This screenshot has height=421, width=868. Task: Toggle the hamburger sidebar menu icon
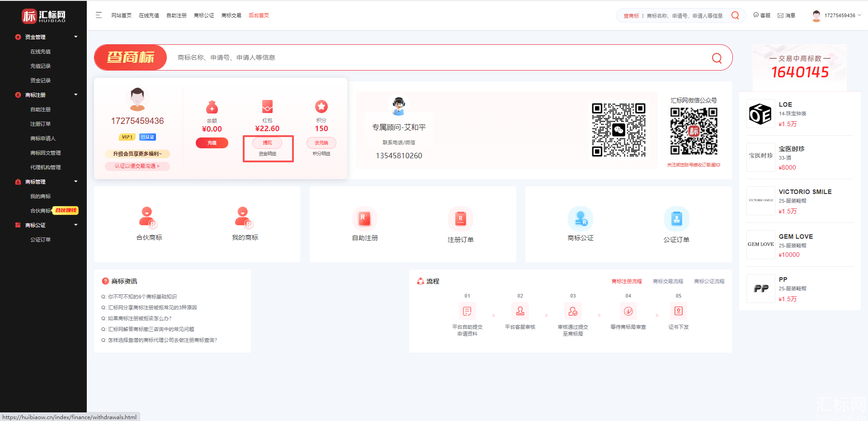pos(99,15)
